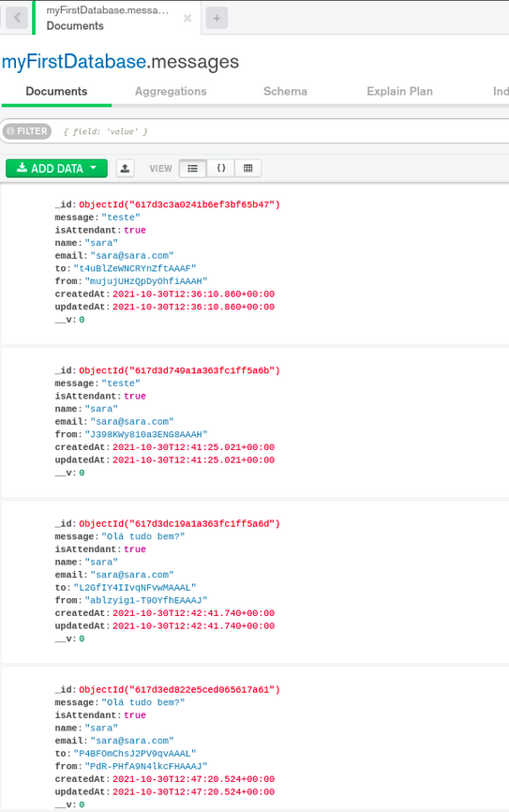Click createdAt 2021-10-30T12:42:41.740+00:00
The height and width of the screenshot is (812, 509).
click(194, 613)
